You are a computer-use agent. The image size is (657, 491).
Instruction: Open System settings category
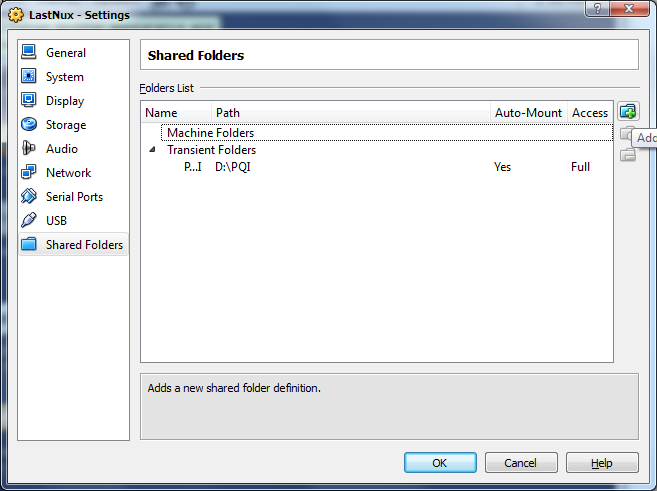(x=64, y=77)
